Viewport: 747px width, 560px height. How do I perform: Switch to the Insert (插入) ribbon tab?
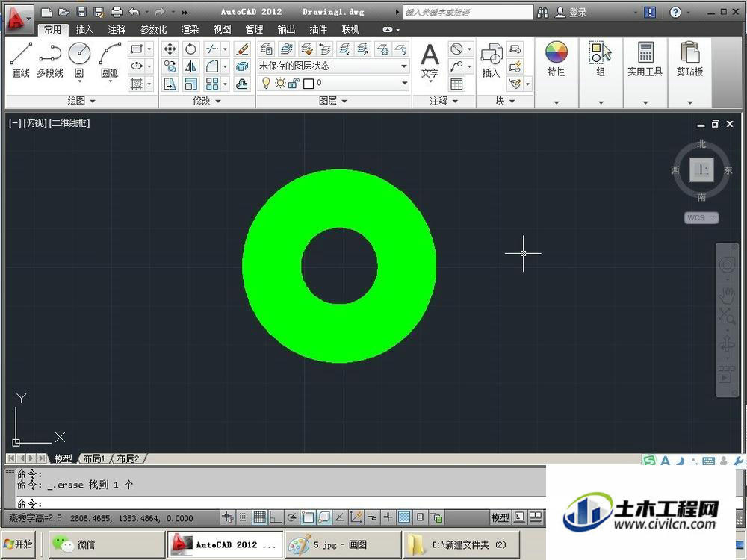tap(84, 30)
